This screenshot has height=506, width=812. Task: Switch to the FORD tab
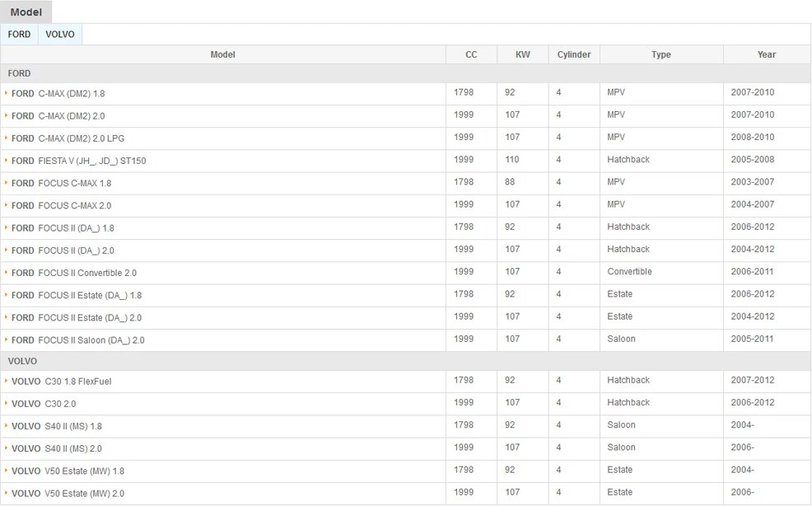pyautogui.click(x=19, y=35)
